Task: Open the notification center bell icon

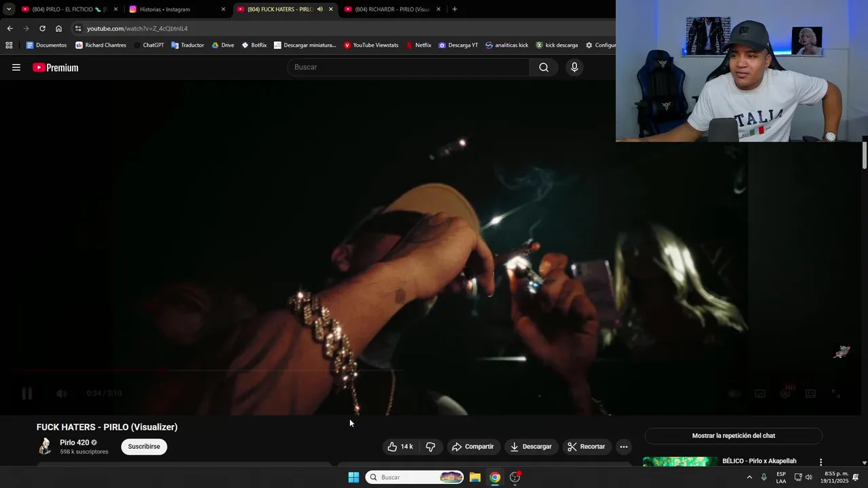Action: point(856,477)
